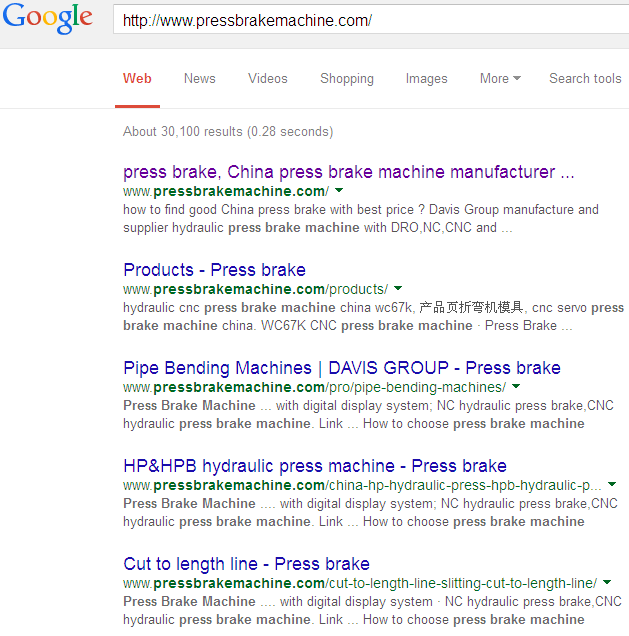
Task: Select the Web tab
Action: click(x=137, y=78)
